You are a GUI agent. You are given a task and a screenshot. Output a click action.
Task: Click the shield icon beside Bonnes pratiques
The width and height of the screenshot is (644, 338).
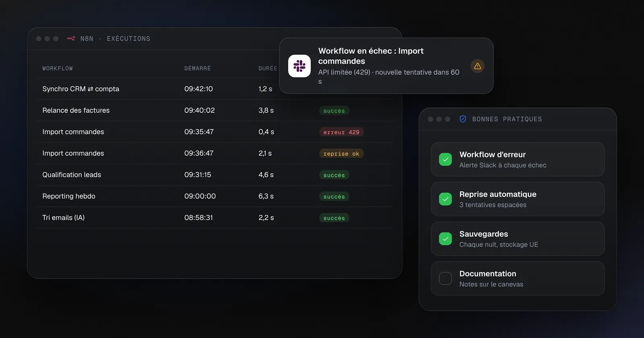pos(463,119)
